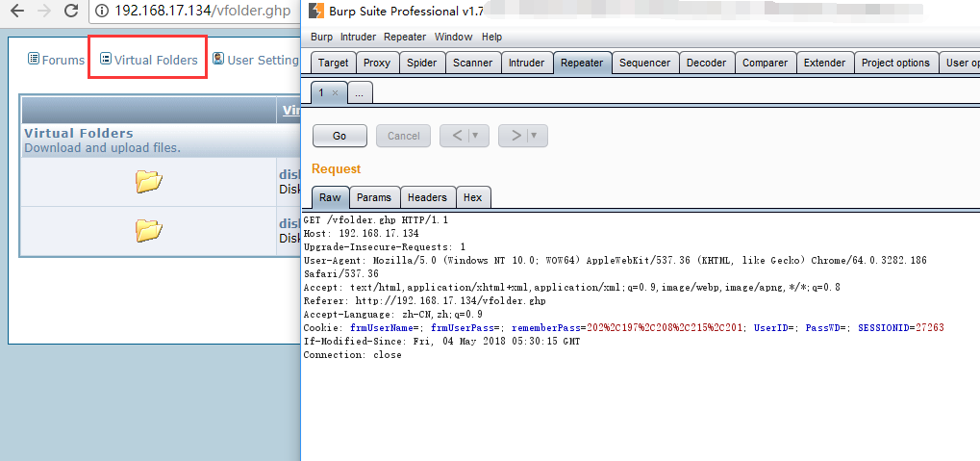Screen dimensions: 980x461
Task: Add a new Repeater tab with ...
Action: pyautogui.click(x=360, y=92)
